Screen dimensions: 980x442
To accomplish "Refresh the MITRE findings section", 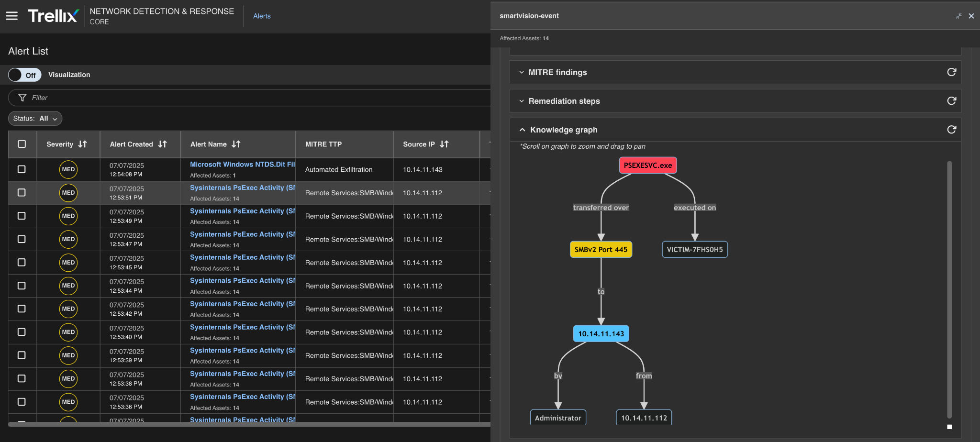I will click(951, 72).
